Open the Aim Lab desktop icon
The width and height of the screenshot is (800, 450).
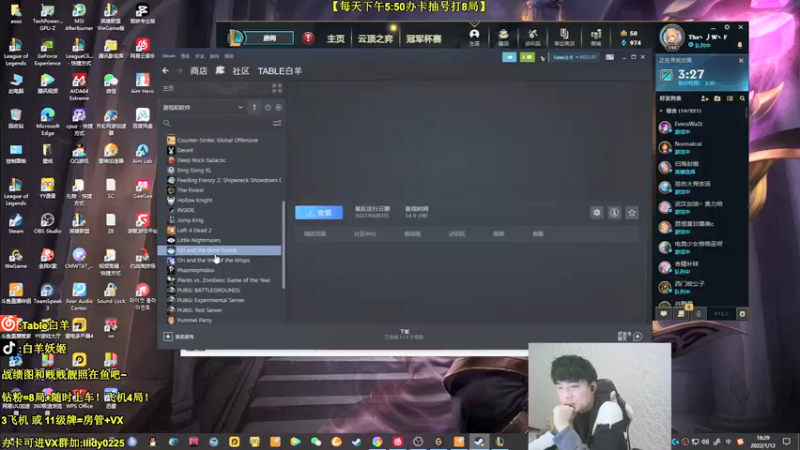[x=142, y=154]
